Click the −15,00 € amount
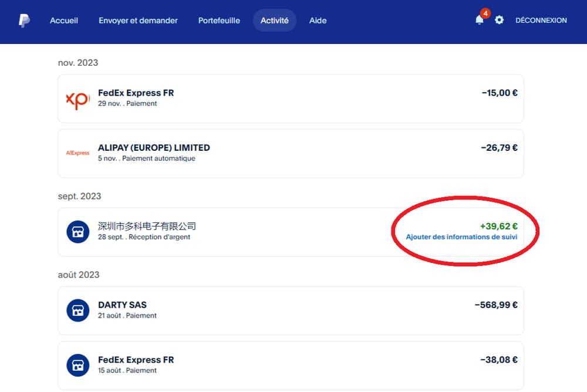The height and width of the screenshot is (392, 587). 500,93
